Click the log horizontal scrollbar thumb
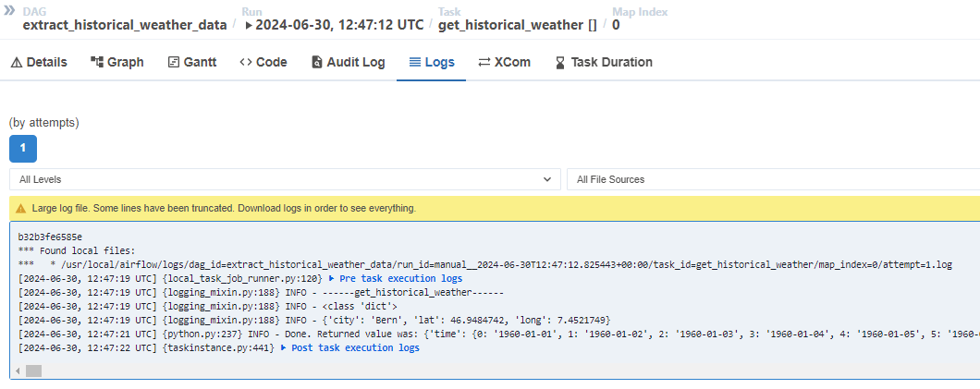 [33, 371]
